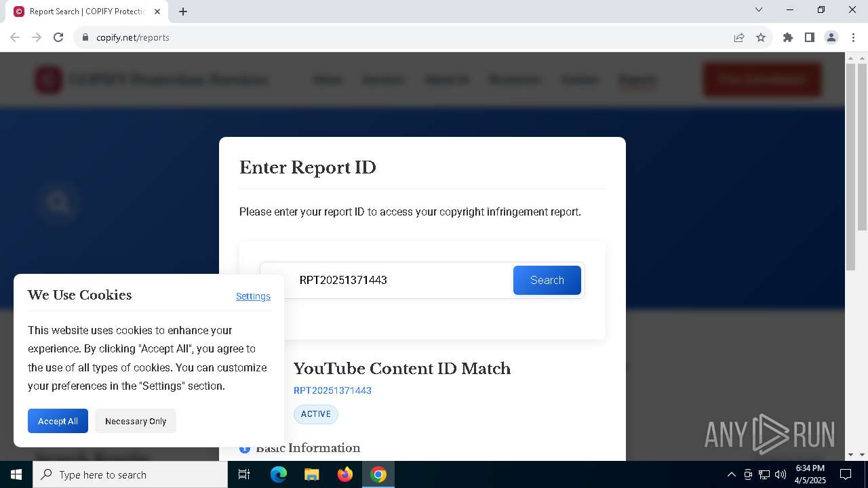This screenshot has height=488, width=868.
Task: Bookmark this page with the star icon
Action: 761,37
